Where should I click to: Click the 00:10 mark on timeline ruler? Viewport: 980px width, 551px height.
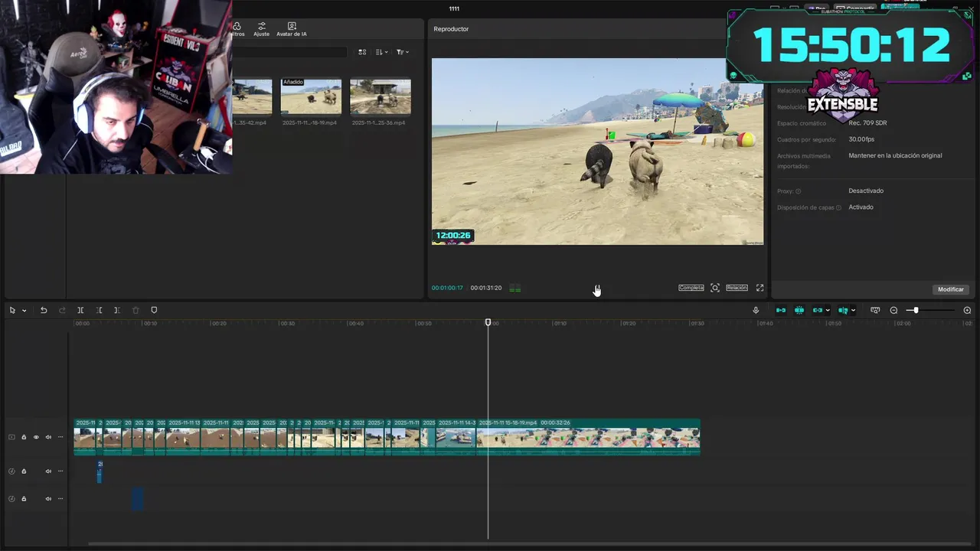[151, 324]
